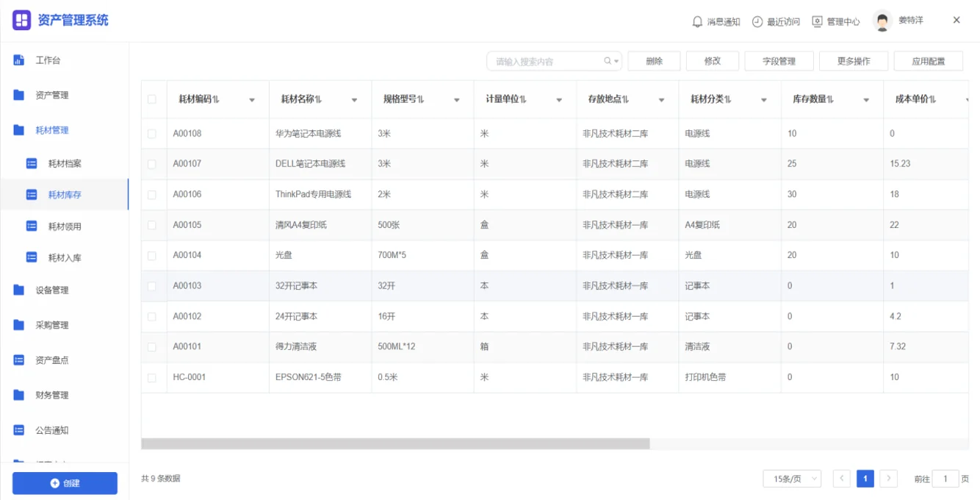Screen dimensions: 980x500
Task: Click the 资产盘点 list icon
Action: click(19, 360)
